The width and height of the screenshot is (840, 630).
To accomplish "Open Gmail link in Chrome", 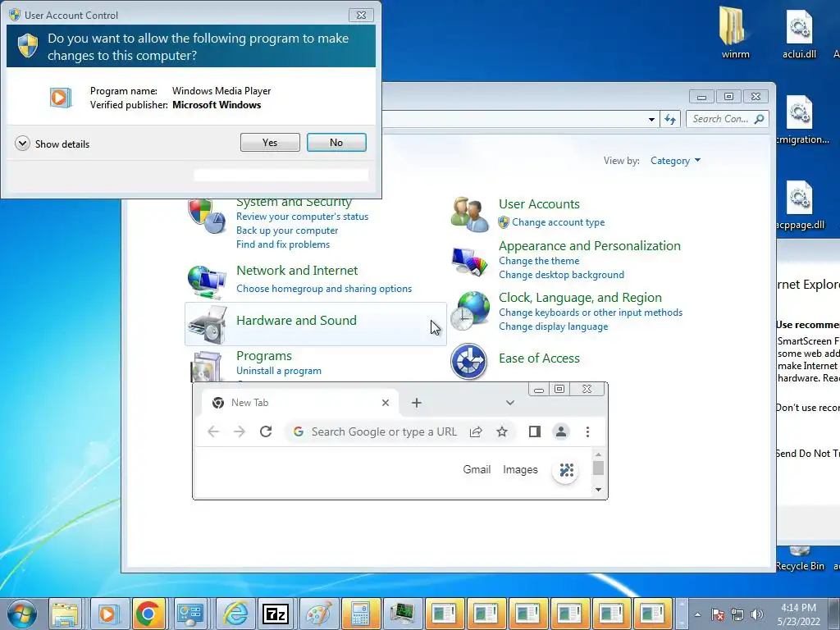I will (x=477, y=470).
